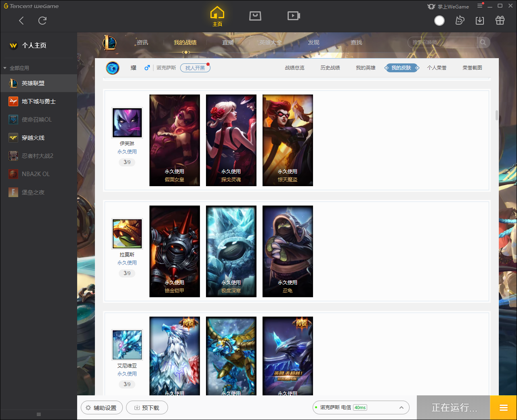Open the messages chat icon
Image resolution: width=517 pixels, height=420 pixels.
(460, 21)
